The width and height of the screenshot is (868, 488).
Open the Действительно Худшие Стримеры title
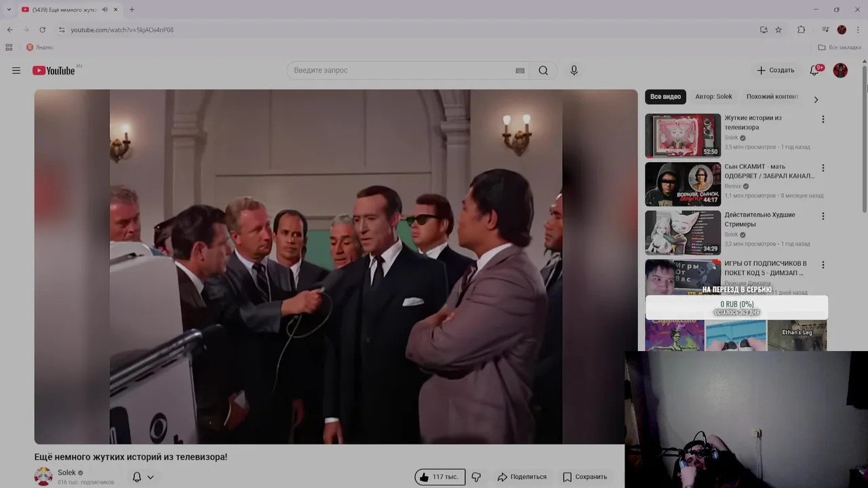[x=759, y=219]
